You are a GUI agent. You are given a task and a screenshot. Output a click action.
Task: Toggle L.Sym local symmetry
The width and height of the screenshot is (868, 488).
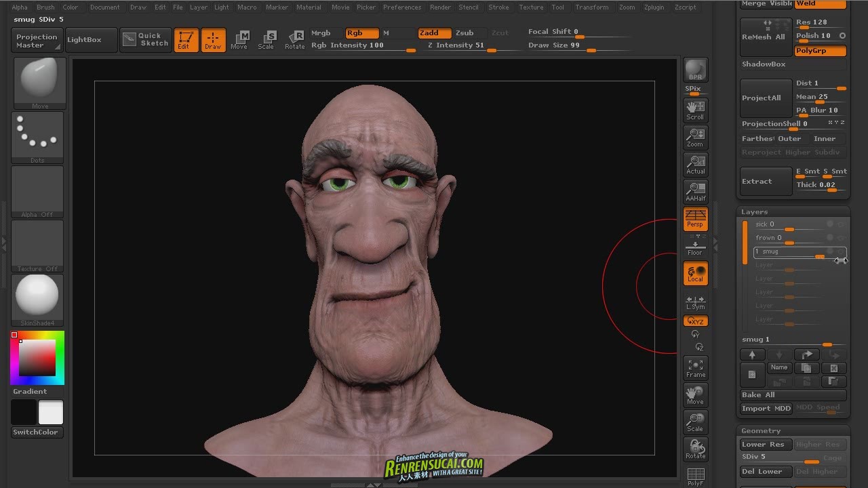(695, 302)
